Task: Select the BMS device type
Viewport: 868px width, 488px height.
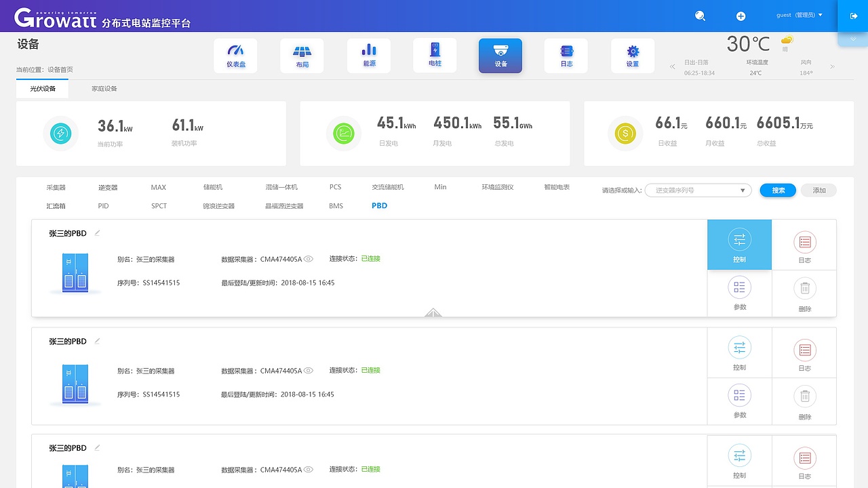Action: (336, 206)
